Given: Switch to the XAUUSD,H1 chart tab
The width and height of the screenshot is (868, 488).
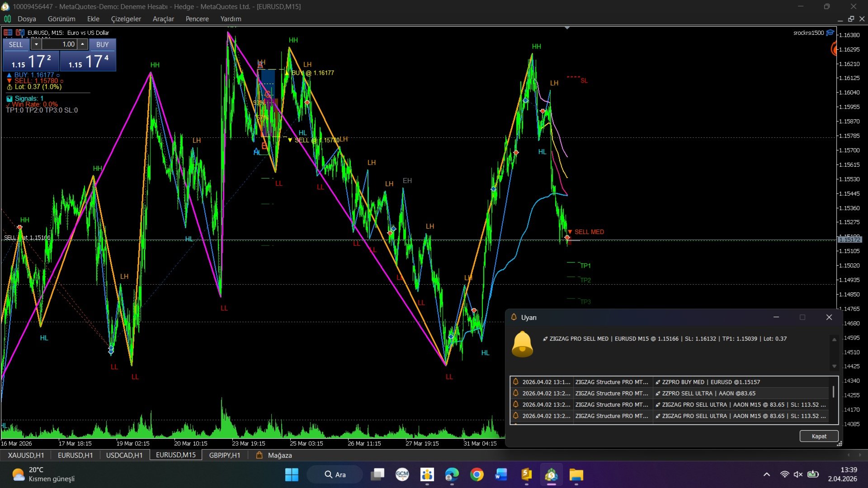Looking at the screenshot, I should [26, 455].
